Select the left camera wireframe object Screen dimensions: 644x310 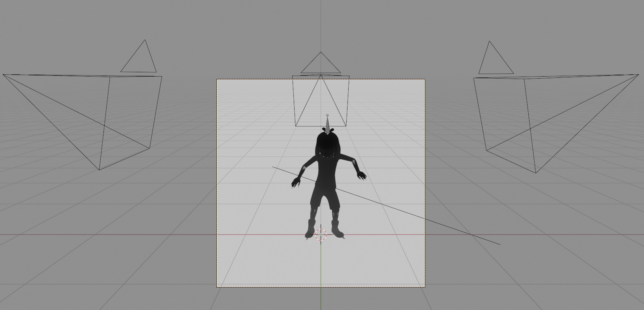tap(82, 105)
